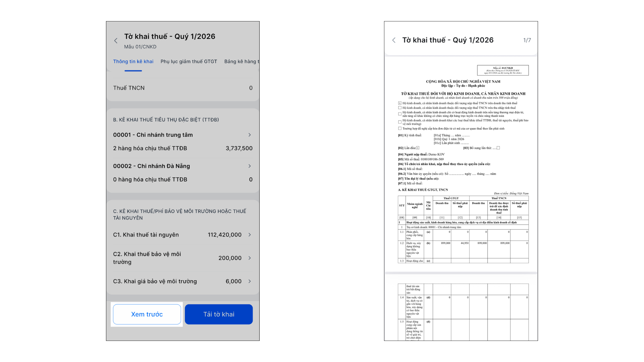Go back from the preview screen

click(394, 40)
